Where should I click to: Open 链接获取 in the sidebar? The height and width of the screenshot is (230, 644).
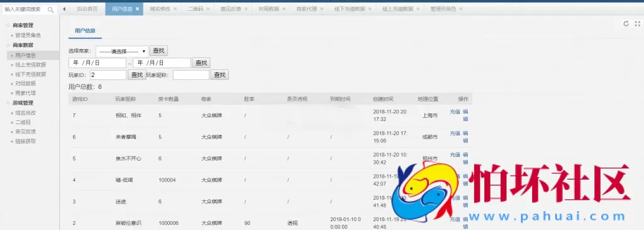tap(25, 141)
